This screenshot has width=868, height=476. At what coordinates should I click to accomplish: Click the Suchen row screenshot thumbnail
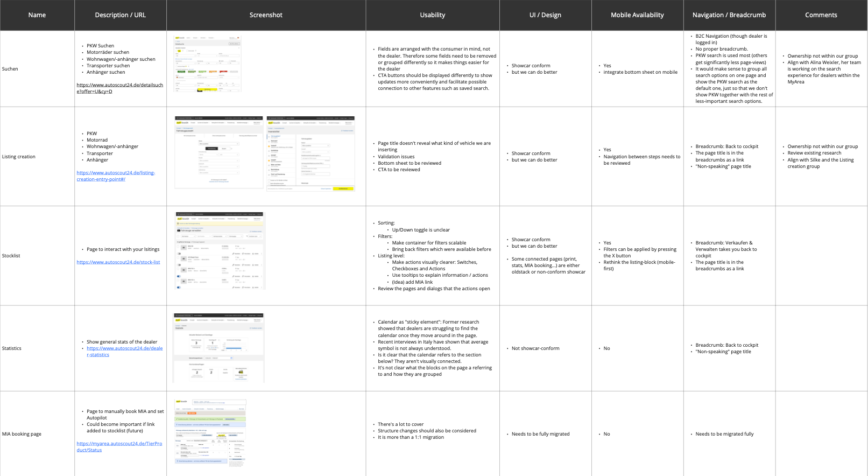[208, 64]
